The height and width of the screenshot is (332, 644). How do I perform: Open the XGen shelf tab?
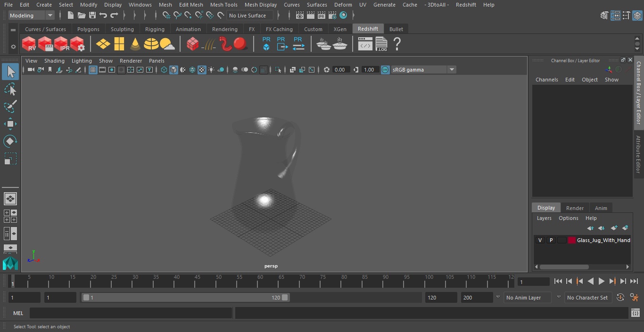click(x=340, y=29)
